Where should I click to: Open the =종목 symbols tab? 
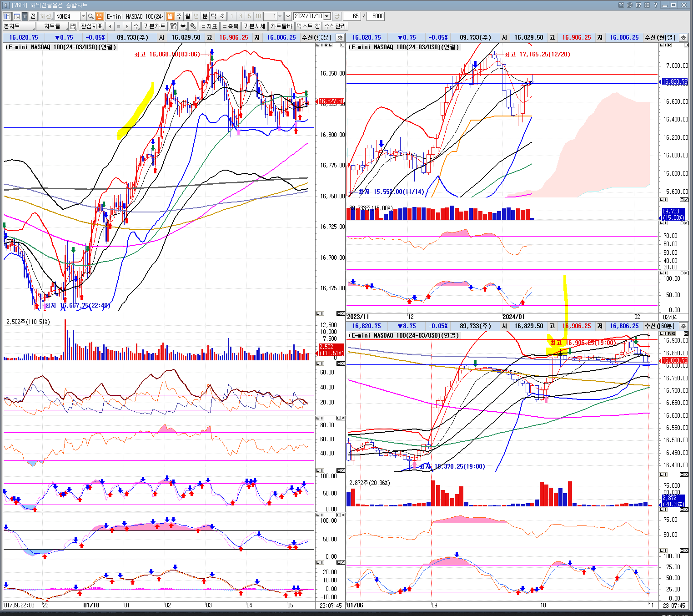coord(231,26)
